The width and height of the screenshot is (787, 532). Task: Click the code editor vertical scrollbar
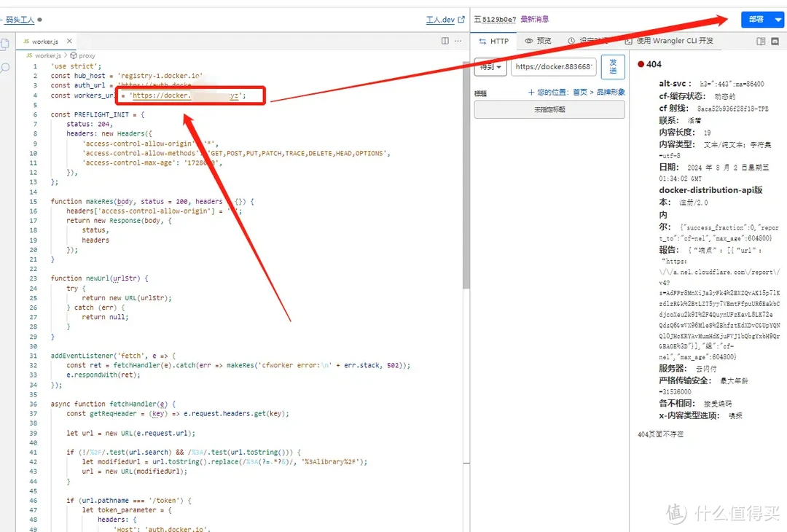(x=466, y=175)
